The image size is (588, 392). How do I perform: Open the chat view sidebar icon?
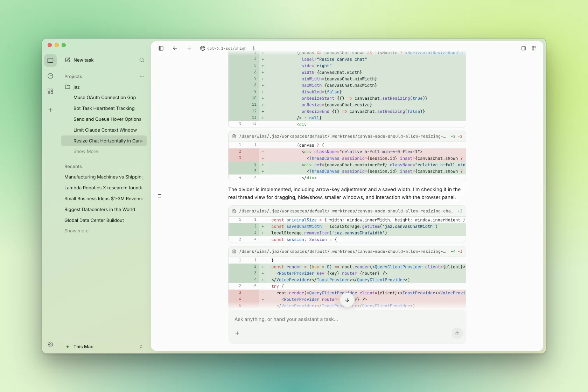coord(50,61)
